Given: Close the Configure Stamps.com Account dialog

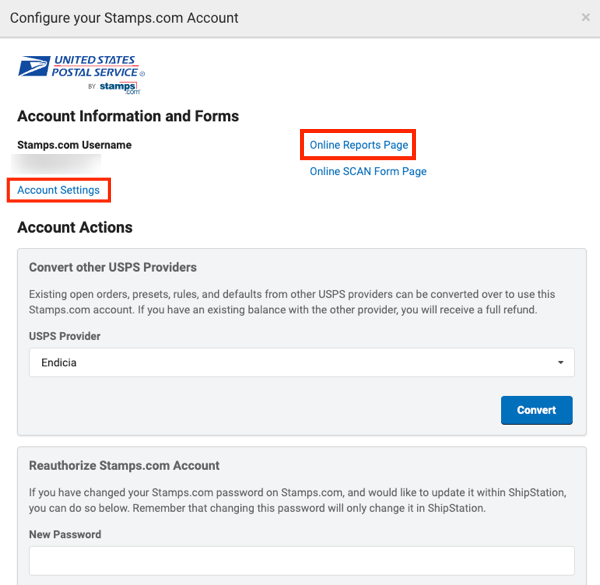Looking at the screenshot, I should click(585, 17).
